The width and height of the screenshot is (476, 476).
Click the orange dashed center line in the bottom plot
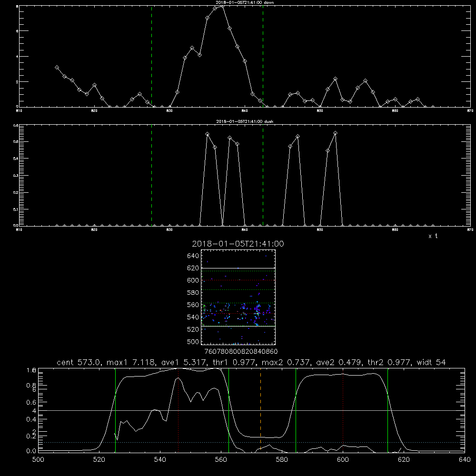260,410
